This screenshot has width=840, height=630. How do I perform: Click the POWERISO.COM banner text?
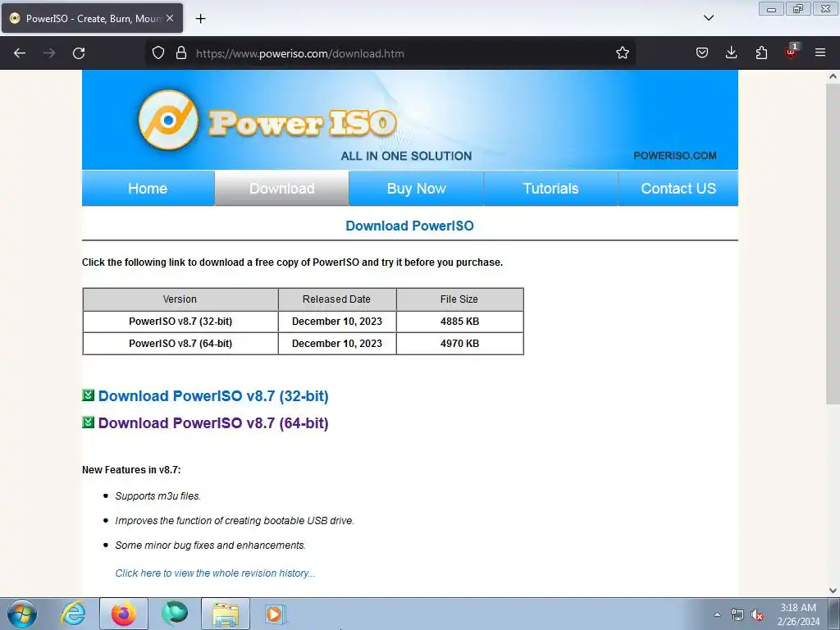pos(675,156)
